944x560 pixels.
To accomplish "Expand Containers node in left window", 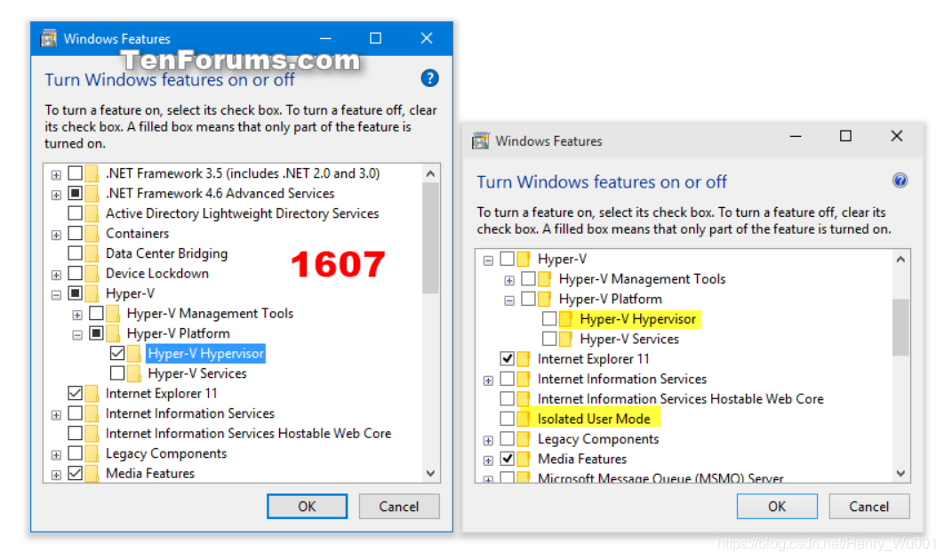I will point(56,235).
